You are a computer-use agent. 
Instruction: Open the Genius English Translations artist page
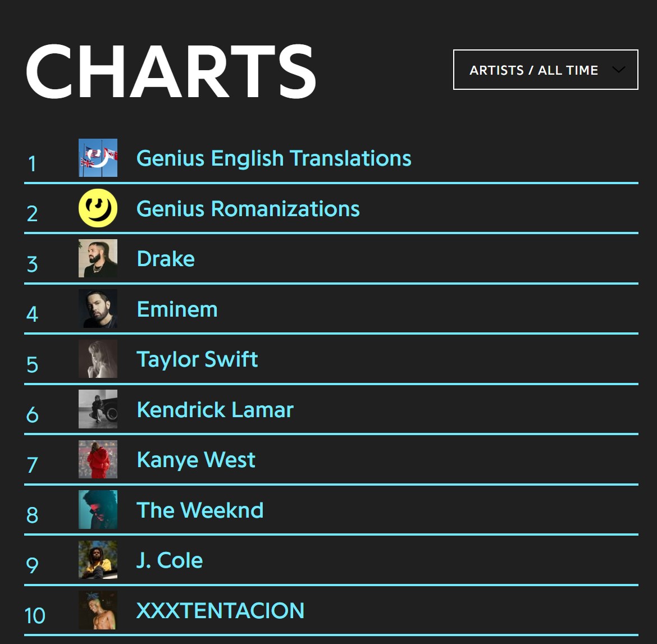[x=274, y=158]
